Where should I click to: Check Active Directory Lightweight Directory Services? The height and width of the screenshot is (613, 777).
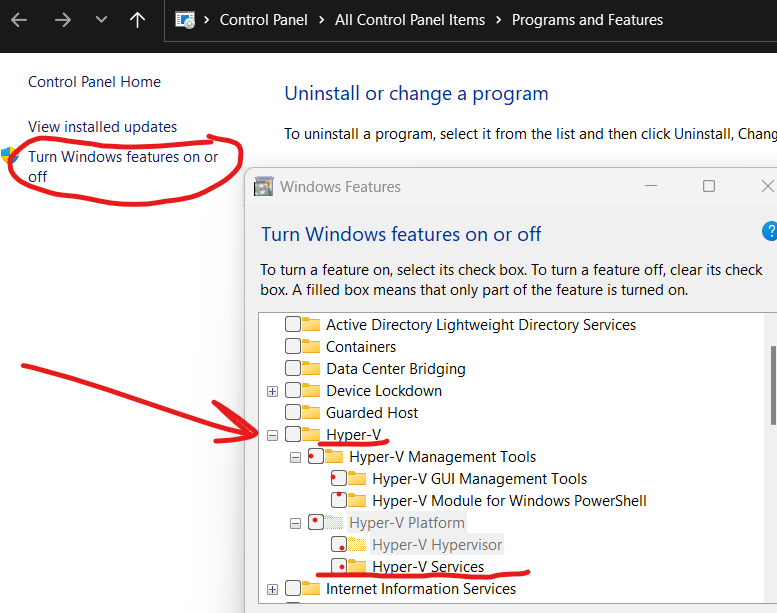(293, 324)
